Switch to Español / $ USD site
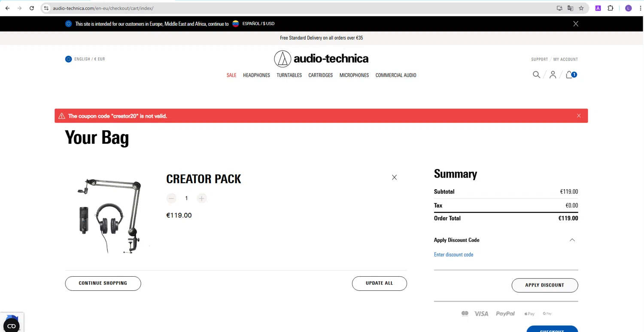The image size is (644, 332). (x=253, y=24)
